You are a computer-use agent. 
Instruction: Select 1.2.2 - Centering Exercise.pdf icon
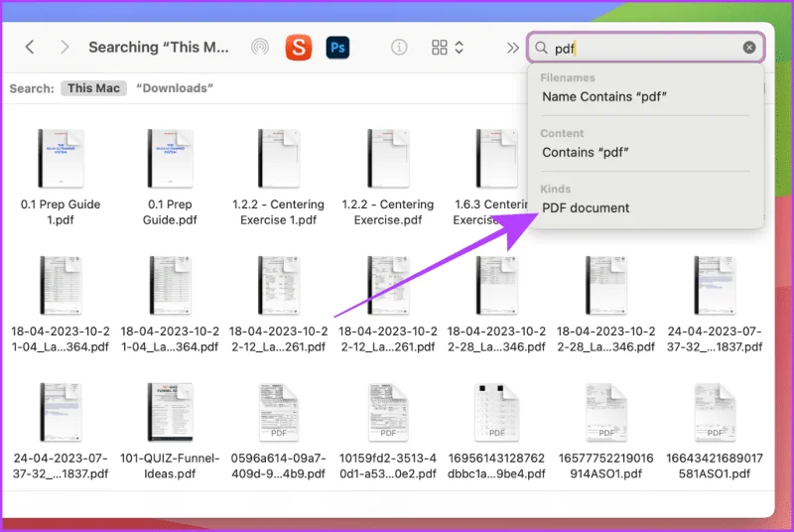[x=388, y=159]
